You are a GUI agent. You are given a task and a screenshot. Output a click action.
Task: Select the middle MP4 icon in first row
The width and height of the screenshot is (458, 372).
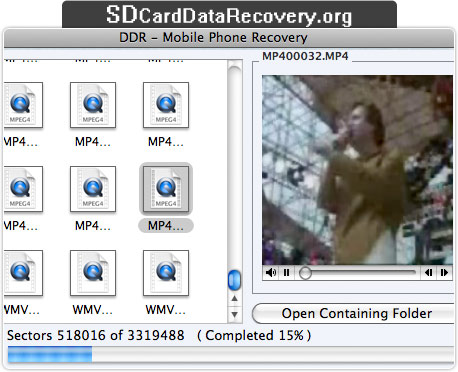(x=93, y=105)
